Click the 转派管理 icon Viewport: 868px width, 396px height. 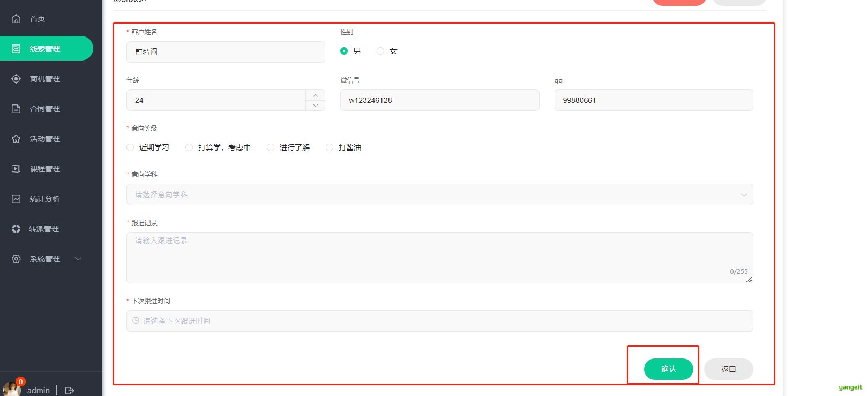[x=16, y=229]
